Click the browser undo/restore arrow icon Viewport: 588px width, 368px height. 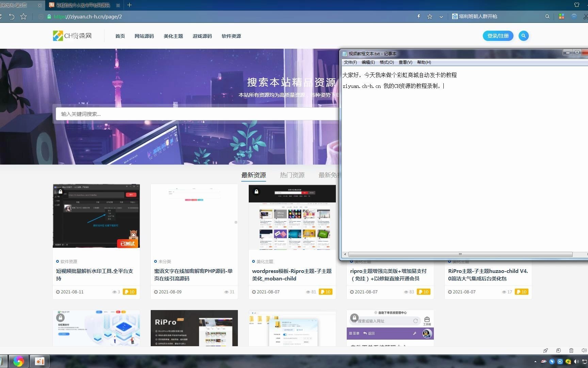click(x=12, y=16)
